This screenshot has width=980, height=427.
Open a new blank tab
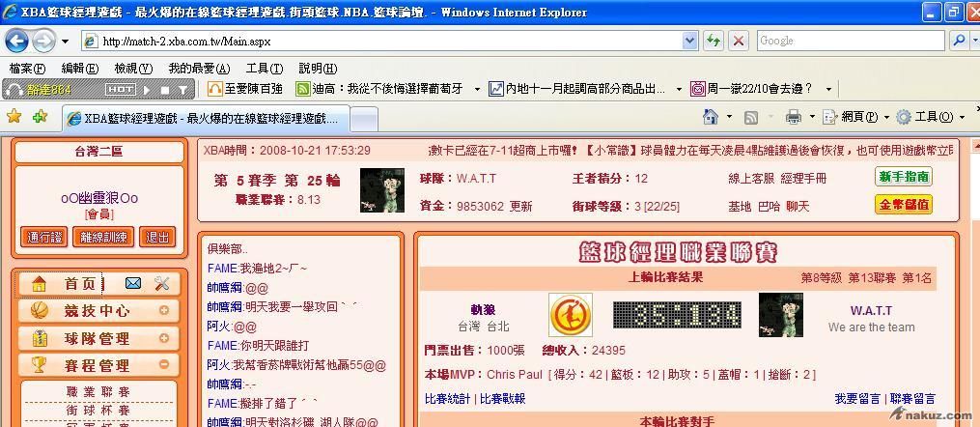pyautogui.click(x=364, y=119)
